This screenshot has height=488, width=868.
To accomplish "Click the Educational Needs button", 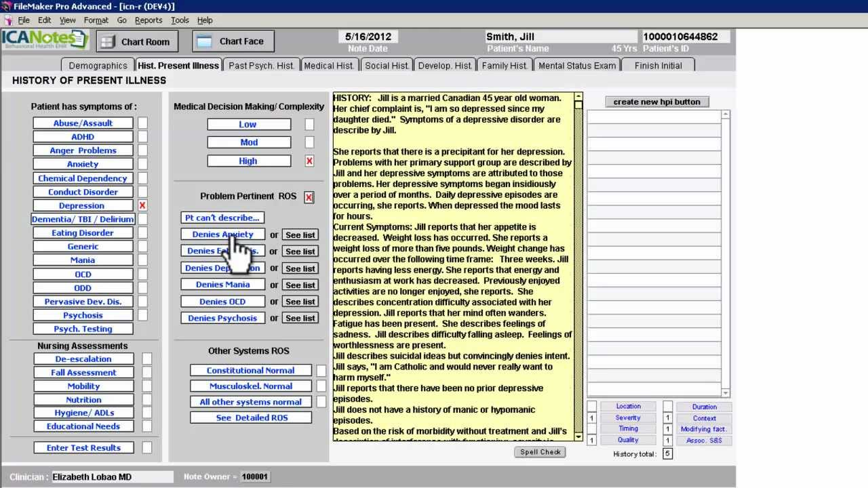I will point(83,426).
